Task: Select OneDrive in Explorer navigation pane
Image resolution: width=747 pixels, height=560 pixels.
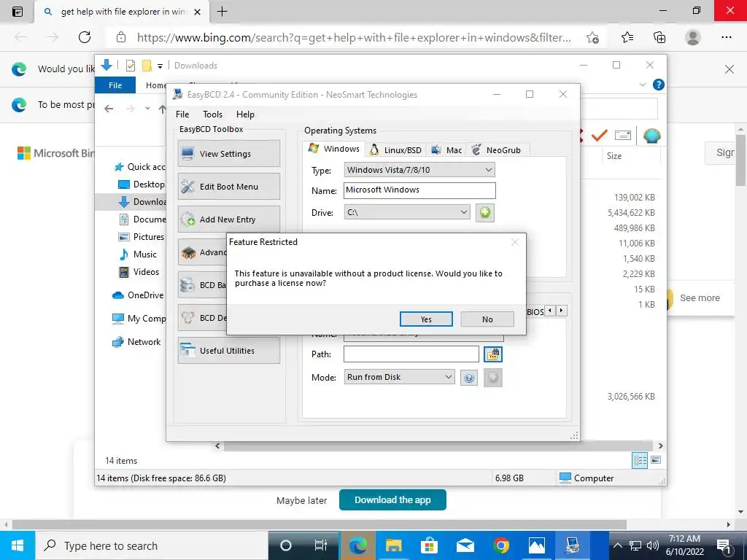Action: (138, 295)
